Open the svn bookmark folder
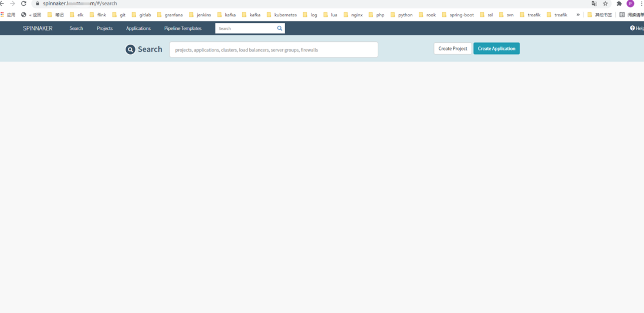Screen dimensions: 644x313 [506, 15]
